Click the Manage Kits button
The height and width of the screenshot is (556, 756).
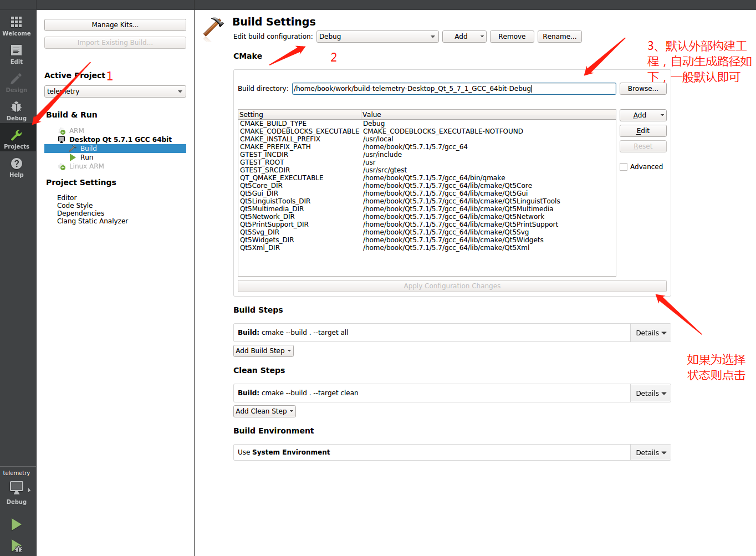tap(115, 25)
